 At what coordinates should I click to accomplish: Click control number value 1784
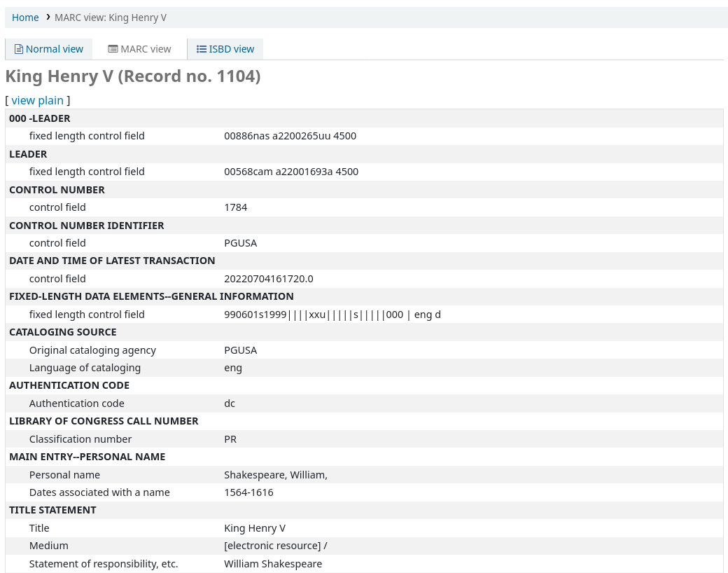click(x=236, y=207)
